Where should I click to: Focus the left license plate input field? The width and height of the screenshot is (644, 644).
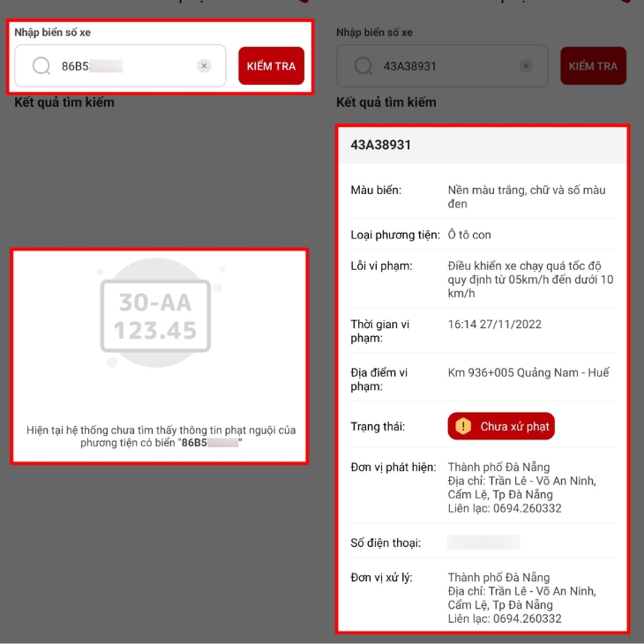(124, 66)
